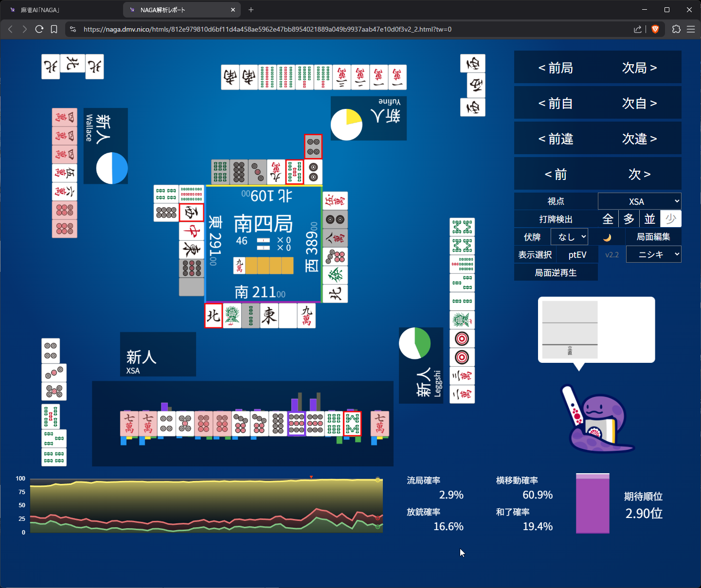Click the Brave Shields lion icon

(655, 29)
